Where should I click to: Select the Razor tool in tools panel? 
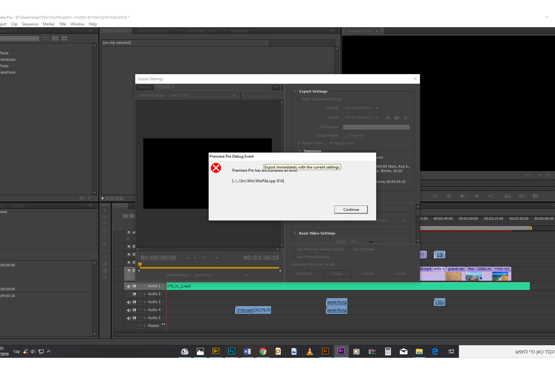click(105, 244)
